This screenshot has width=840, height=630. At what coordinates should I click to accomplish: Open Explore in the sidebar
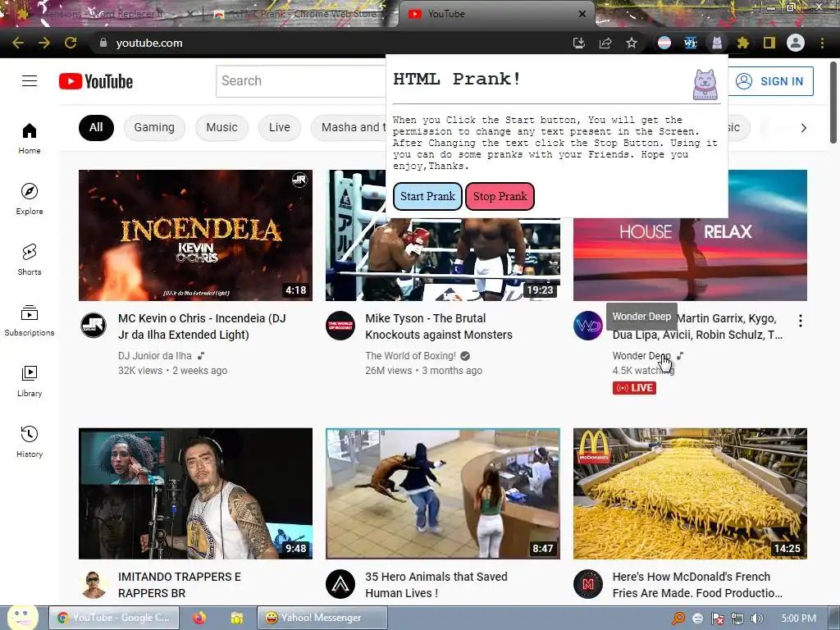(x=30, y=199)
